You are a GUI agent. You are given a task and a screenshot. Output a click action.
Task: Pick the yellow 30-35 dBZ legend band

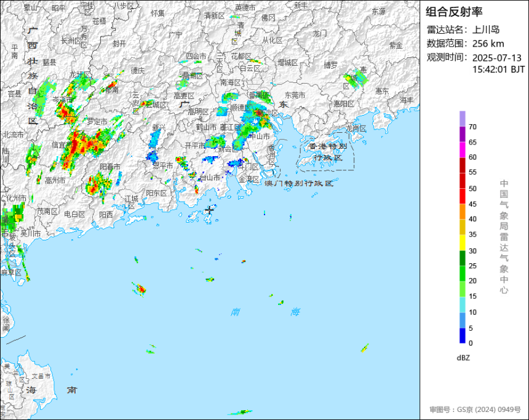[x=462, y=242]
